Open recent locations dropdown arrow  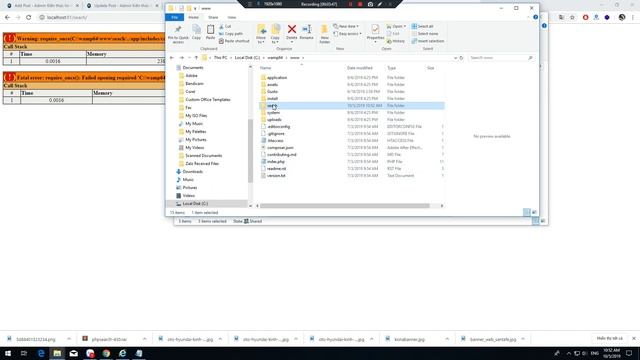click(189, 58)
